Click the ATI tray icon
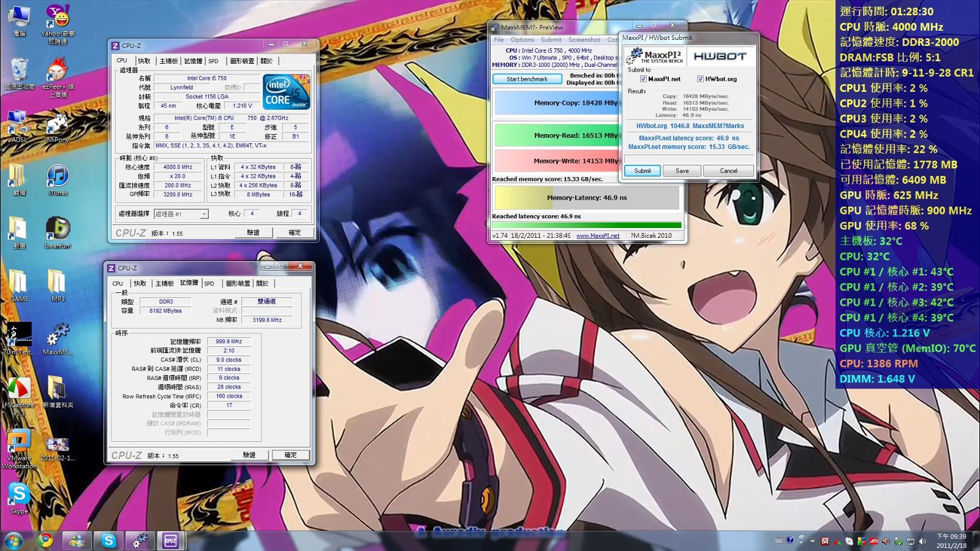Screen dimensions: 980x551 coord(873,541)
